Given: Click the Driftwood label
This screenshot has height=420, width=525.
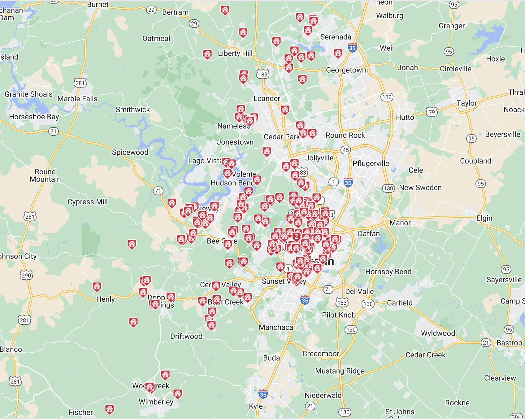Looking at the screenshot, I should 186,336.
